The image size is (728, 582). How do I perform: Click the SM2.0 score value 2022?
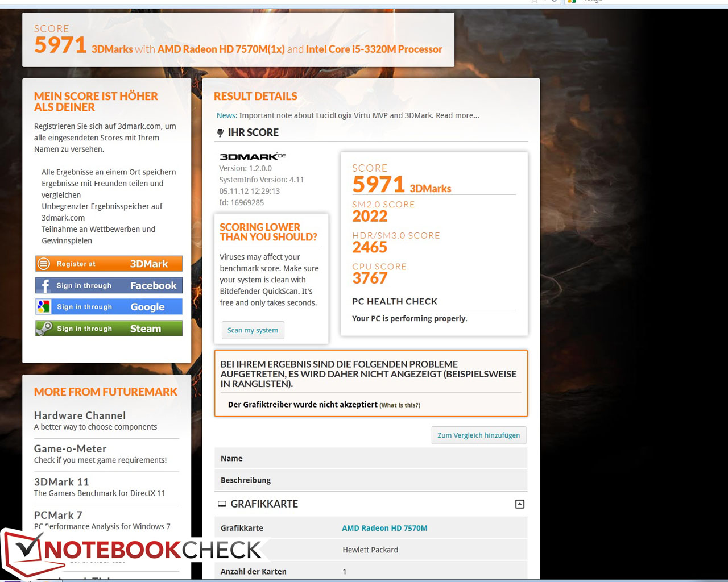370,217
